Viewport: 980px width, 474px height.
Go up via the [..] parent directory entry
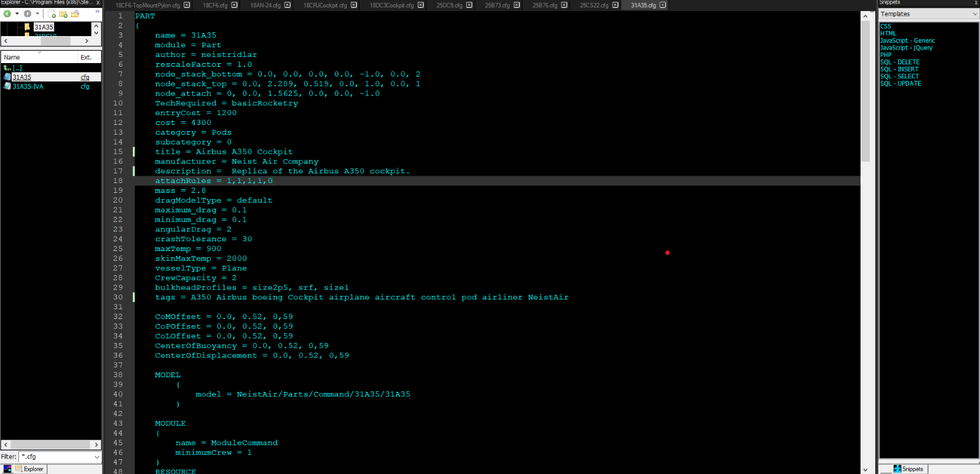click(17, 68)
